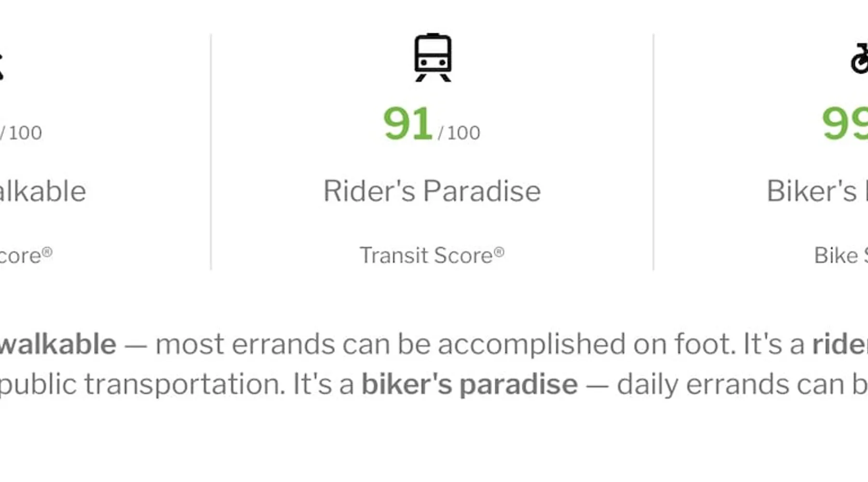Click the transit train icon
This screenshot has width=868, height=482.
click(x=433, y=57)
